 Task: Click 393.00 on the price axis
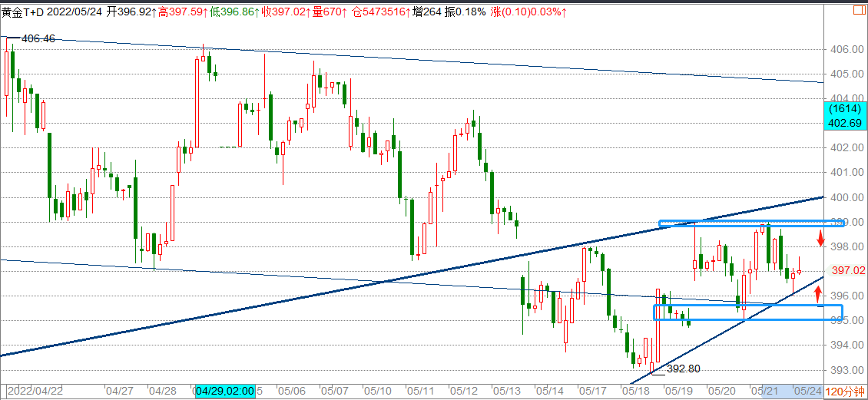click(x=847, y=370)
